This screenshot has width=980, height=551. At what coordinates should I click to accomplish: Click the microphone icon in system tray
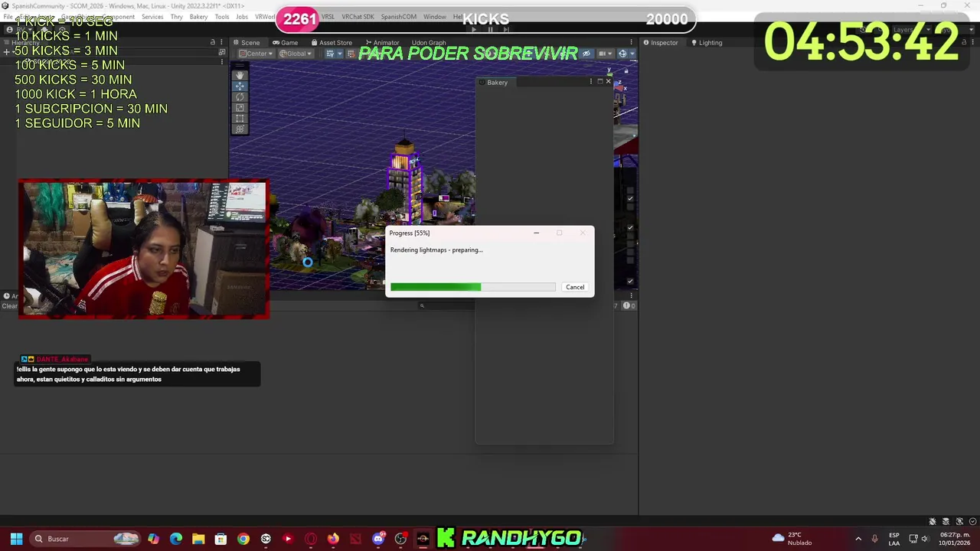pos(874,539)
